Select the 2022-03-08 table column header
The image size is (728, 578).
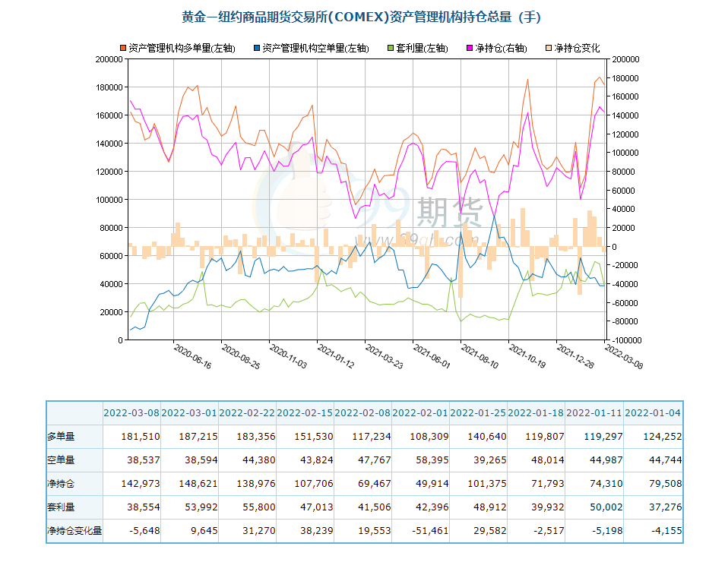click(131, 413)
